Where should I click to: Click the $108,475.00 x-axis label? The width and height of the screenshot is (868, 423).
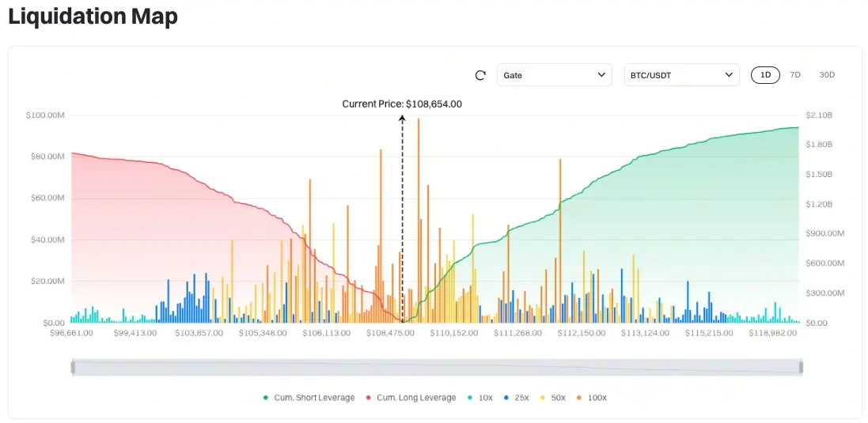390,334
